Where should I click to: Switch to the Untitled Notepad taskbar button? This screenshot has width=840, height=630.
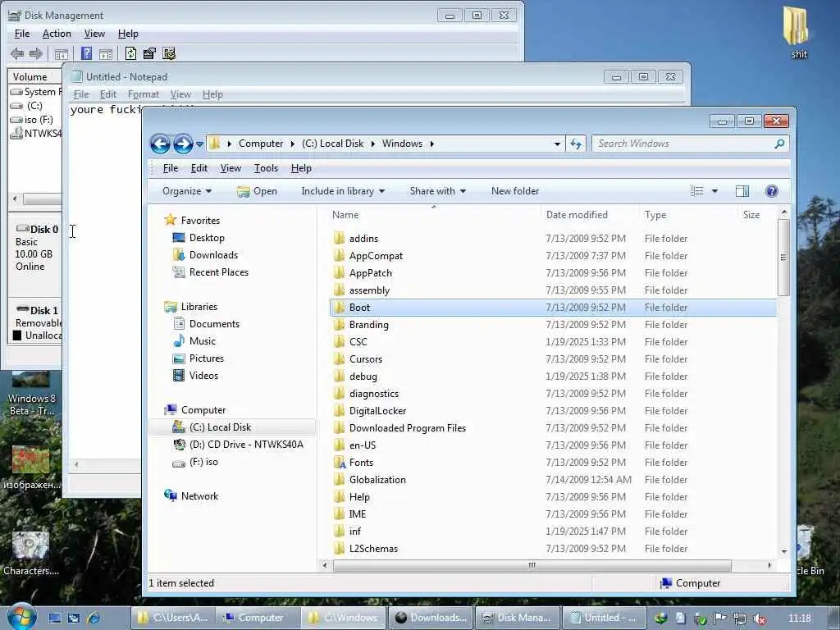point(604,618)
